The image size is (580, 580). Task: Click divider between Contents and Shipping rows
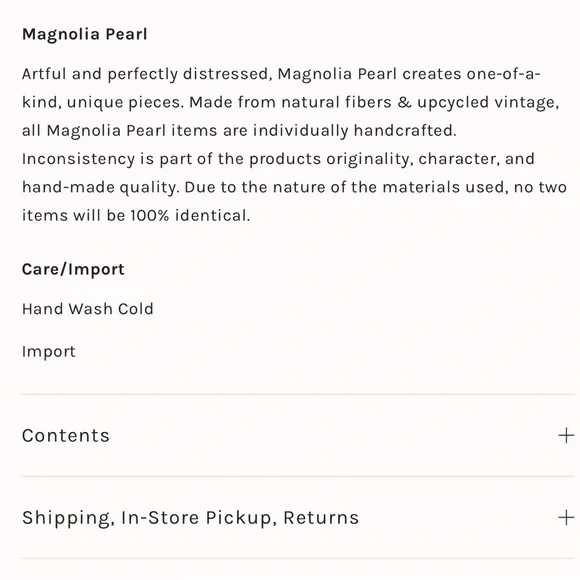point(298,476)
